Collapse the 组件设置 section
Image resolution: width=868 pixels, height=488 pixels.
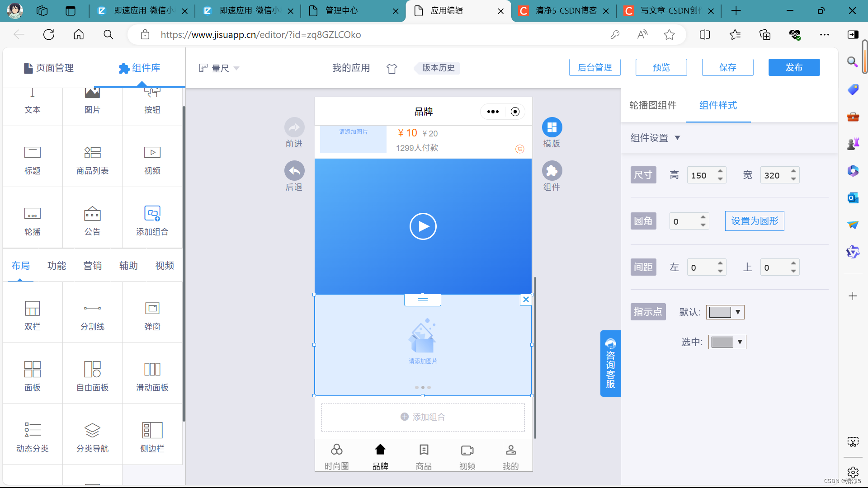click(x=677, y=138)
